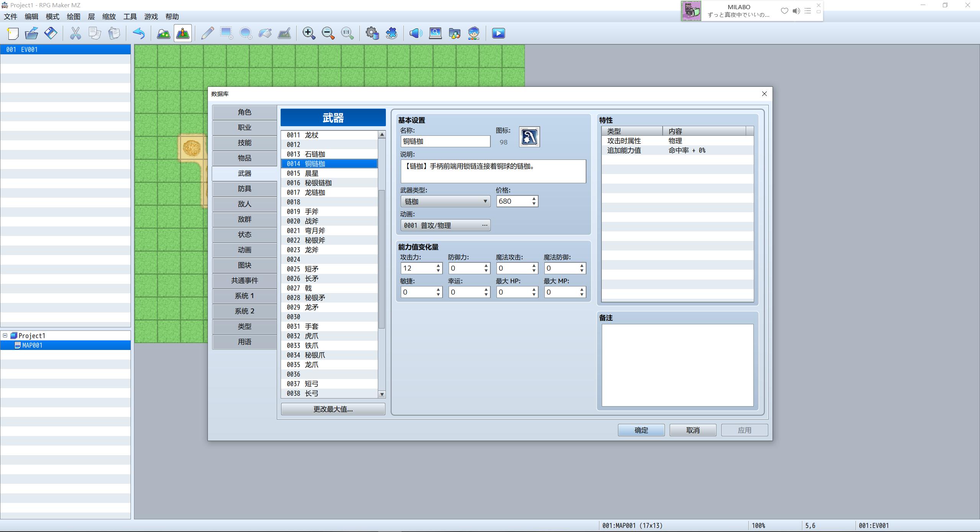Click the New Project toolbar icon
Viewport: 980px width, 532px height.
(x=13, y=33)
